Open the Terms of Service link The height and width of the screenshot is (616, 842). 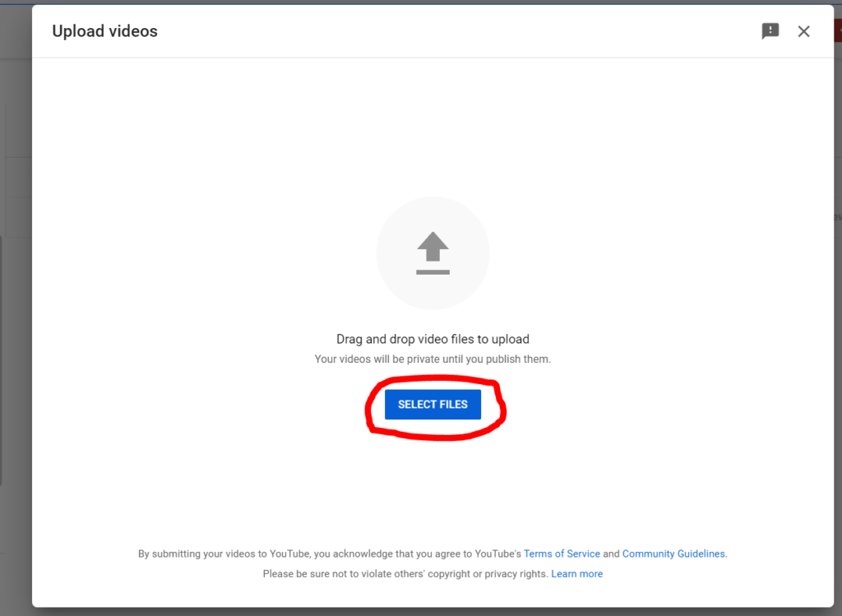tap(562, 553)
